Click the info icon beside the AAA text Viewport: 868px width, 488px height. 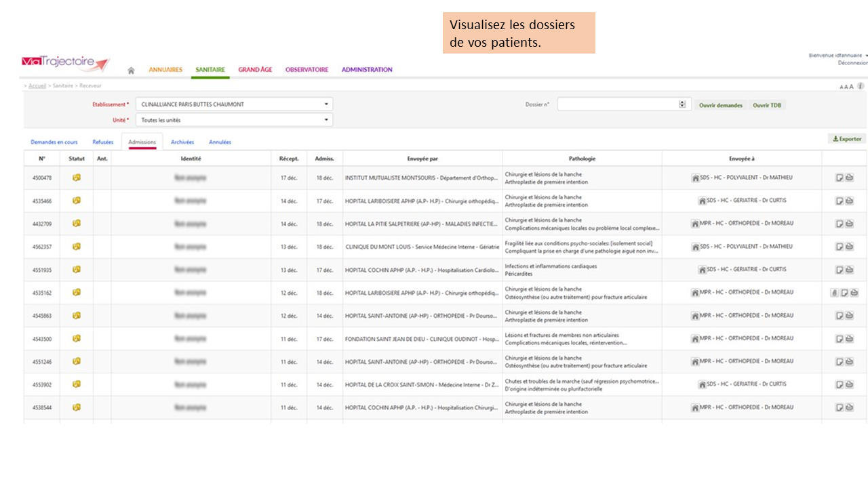pos(861,86)
